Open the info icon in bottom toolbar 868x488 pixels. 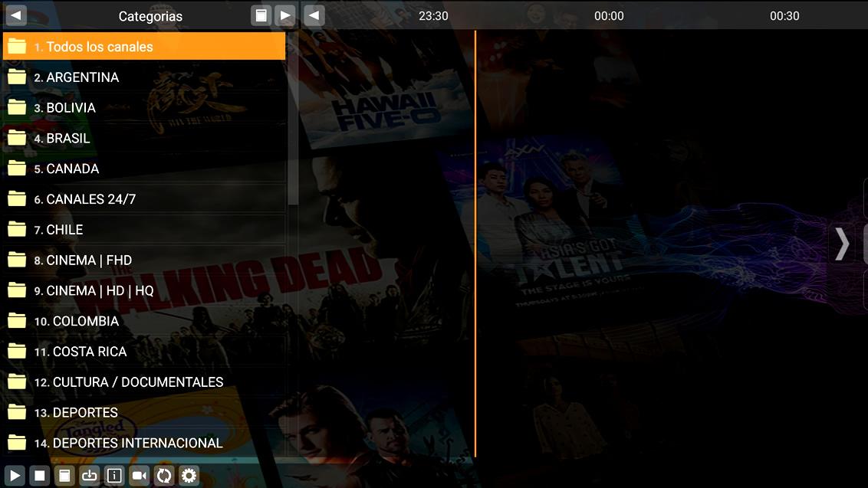tap(114, 475)
